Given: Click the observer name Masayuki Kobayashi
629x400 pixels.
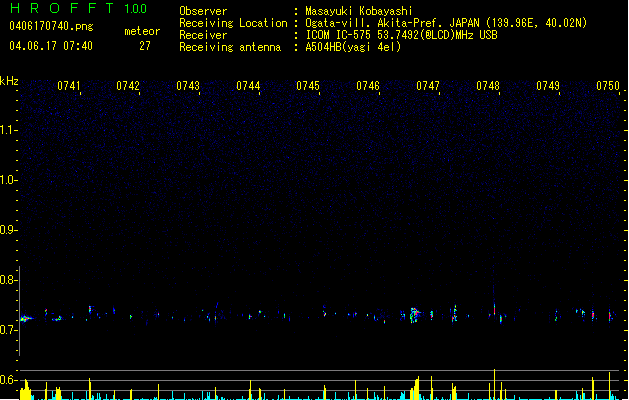Looking at the screenshot, I should click(x=359, y=11).
